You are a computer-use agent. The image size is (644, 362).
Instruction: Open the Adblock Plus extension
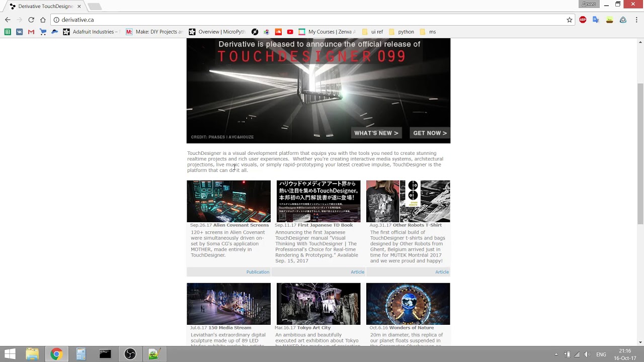583,20
